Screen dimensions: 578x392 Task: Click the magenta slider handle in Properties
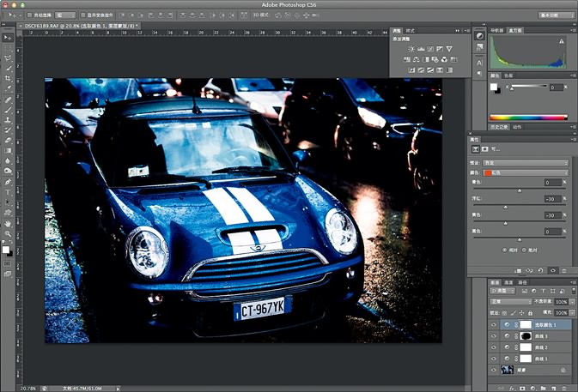coord(505,208)
